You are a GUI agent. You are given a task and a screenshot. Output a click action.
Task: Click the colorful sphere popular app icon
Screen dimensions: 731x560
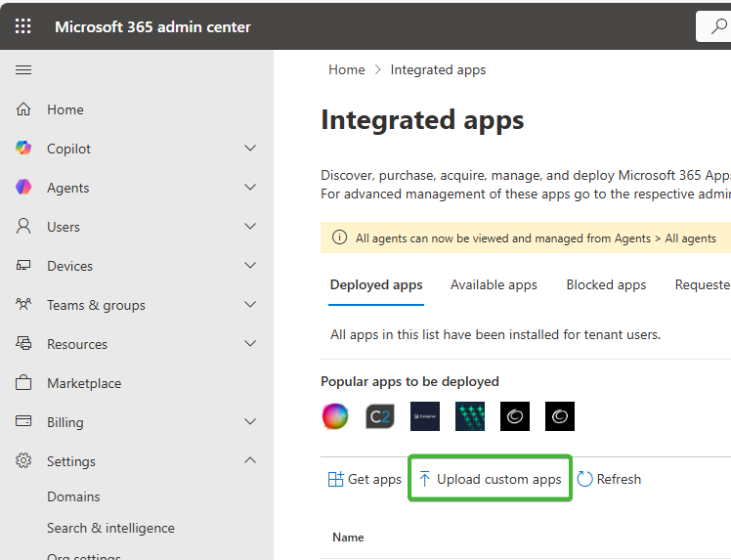point(335,416)
